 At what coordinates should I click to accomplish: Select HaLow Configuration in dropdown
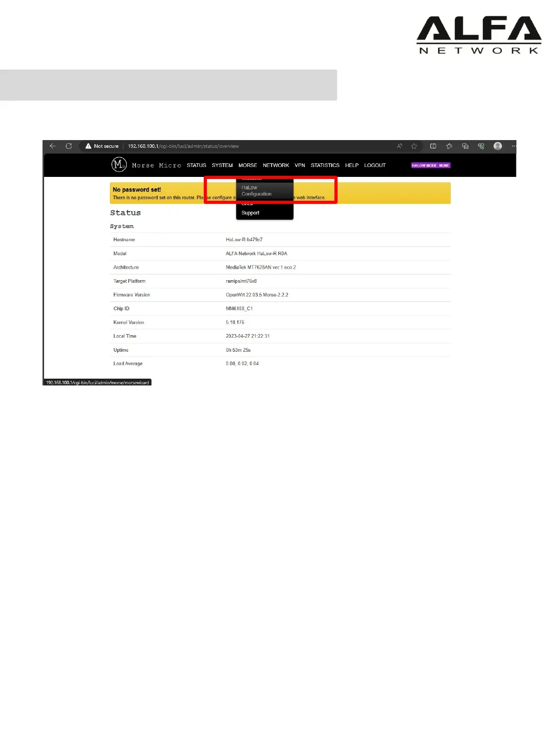(264, 191)
